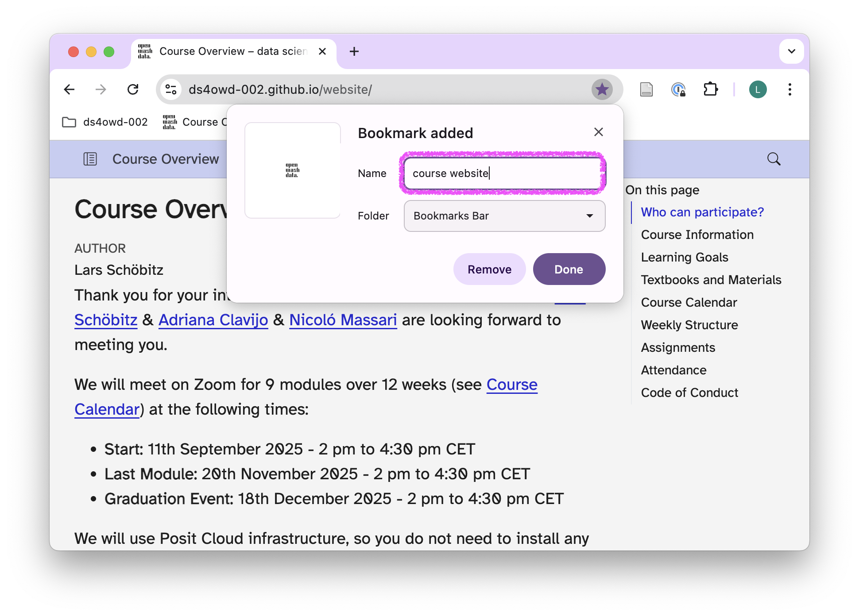Open the Chrome three-dot menu
This screenshot has width=859, height=616.
[789, 90]
